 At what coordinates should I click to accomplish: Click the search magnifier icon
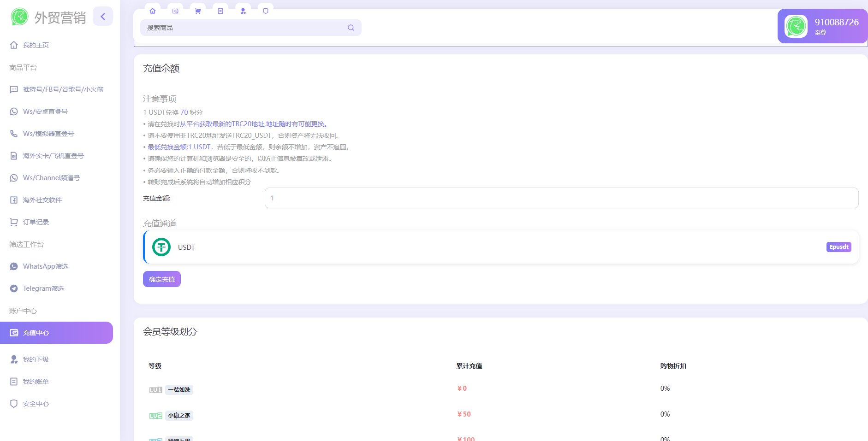pyautogui.click(x=351, y=28)
